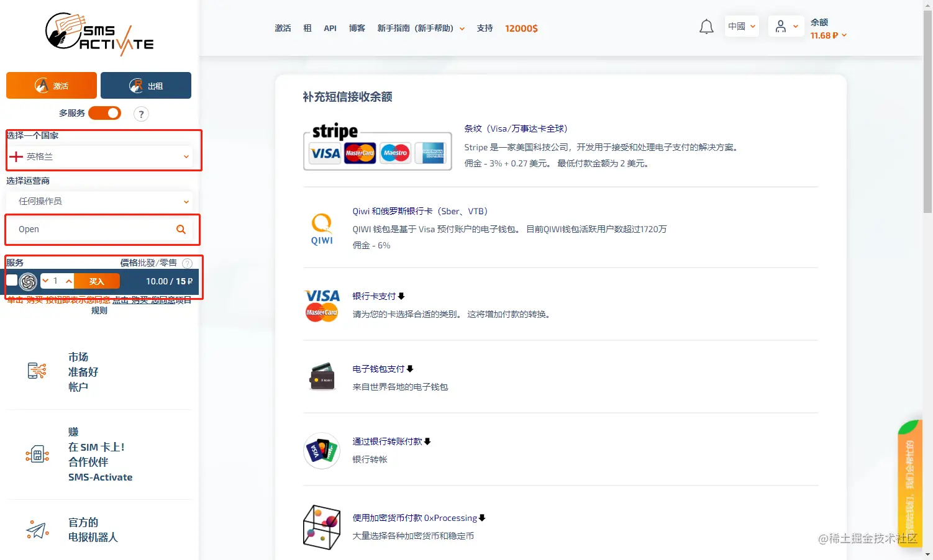Open 官方的 电报机器人 link
The width and height of the screenshot is (933, 560).
click(93, 530)
